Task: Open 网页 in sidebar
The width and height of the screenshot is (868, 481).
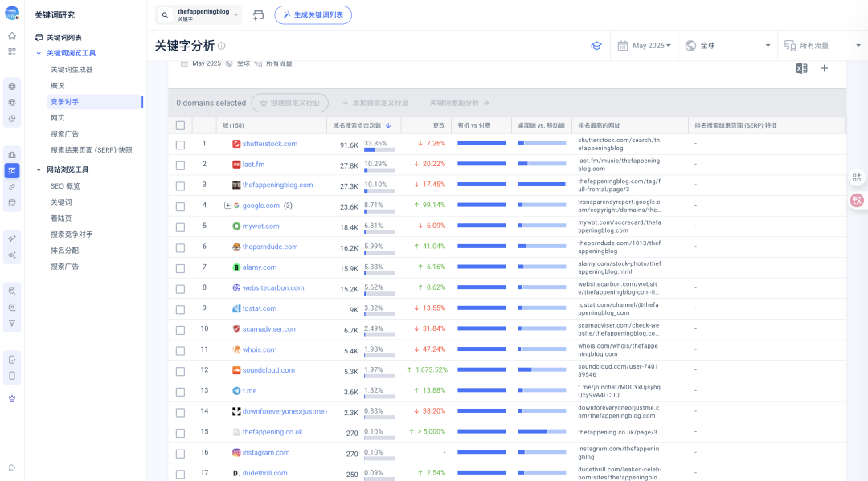Action: click(x=58, y=118)
